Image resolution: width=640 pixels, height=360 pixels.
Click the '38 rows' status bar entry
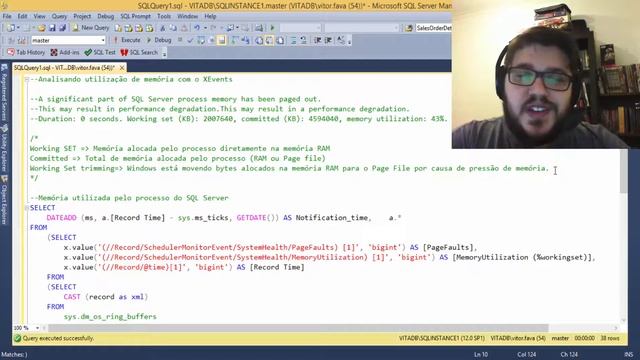610,338
